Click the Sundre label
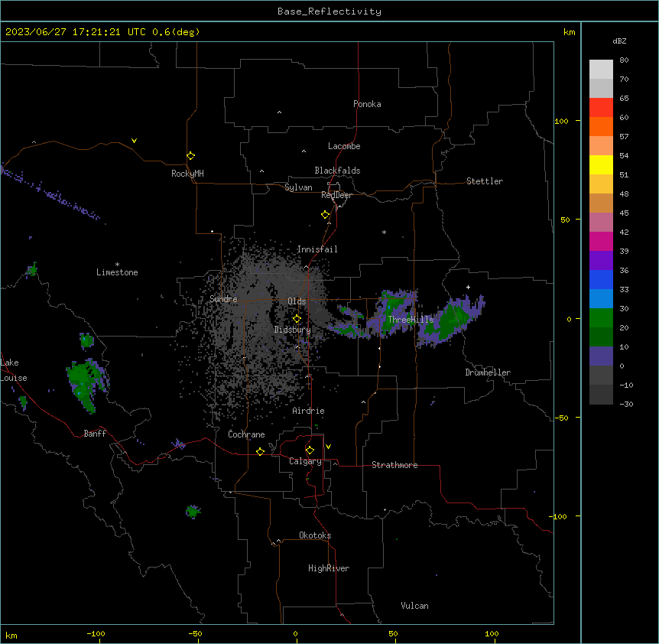659x644 pixels. pyautogui.click(x=223, y=299)
